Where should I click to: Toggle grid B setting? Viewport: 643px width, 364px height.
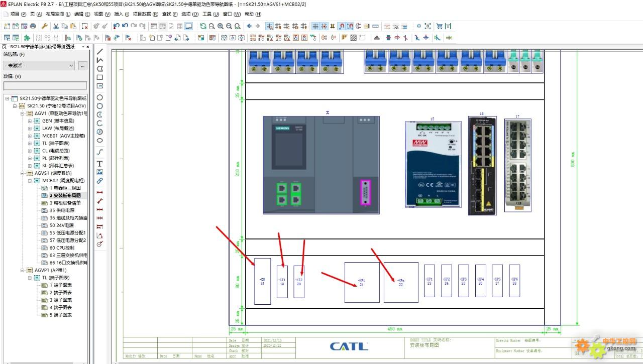[278, 26]
